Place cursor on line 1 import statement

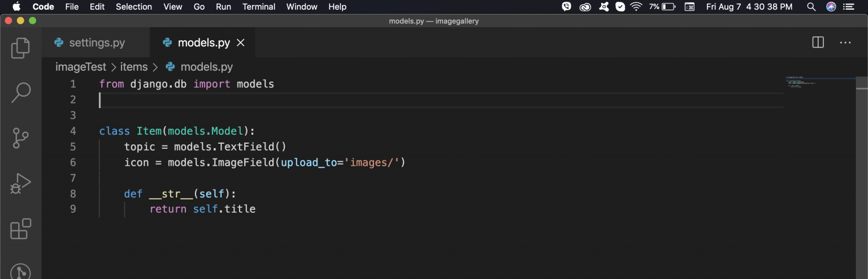(x=186, y=84)
